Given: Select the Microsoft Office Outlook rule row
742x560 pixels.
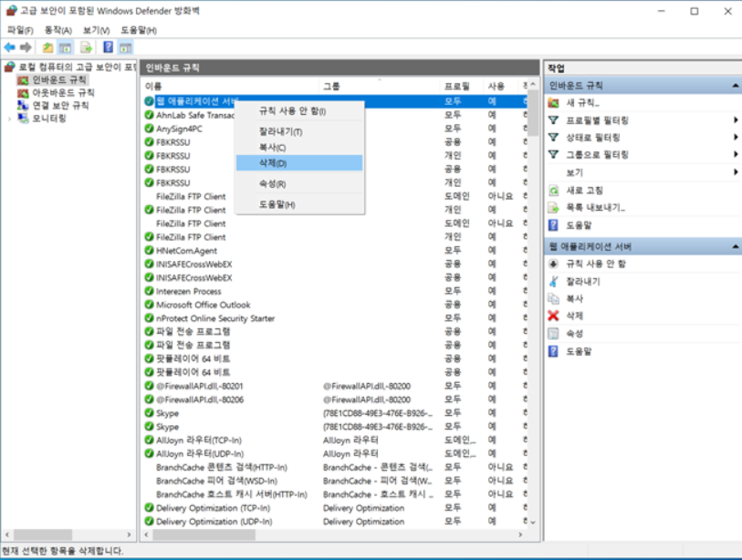Looking at the screenshot, I should click(335, 305).
